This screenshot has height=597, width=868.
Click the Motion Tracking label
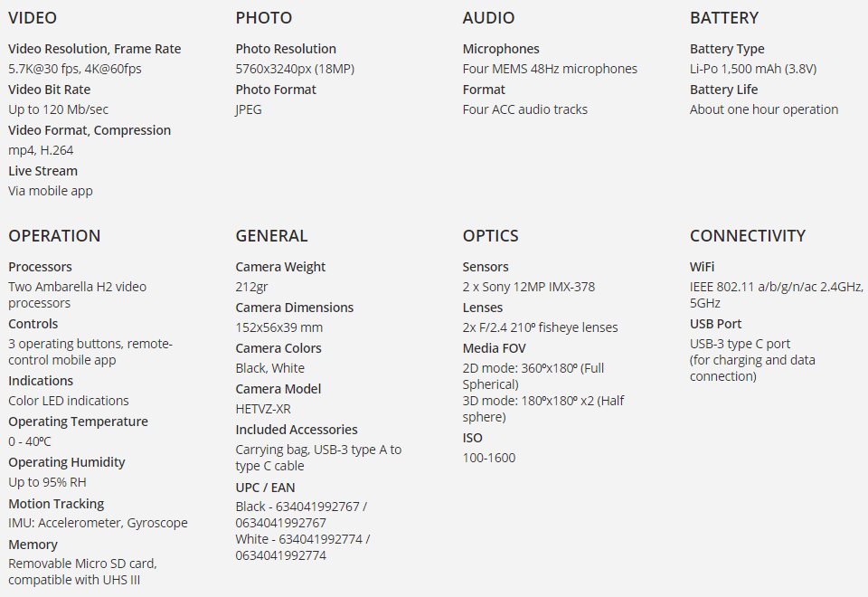(x=56, y=504)
